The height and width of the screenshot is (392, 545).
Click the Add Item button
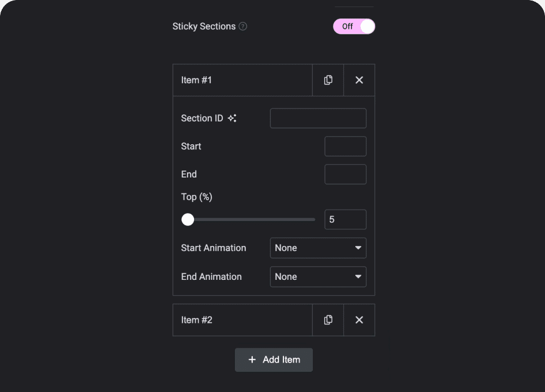pyautogui.click(x=274, y=360)
